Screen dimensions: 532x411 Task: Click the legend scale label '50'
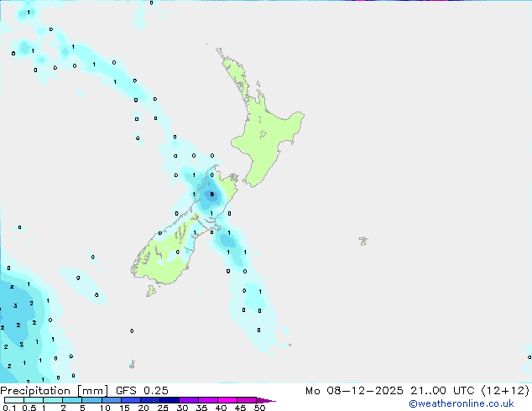(x=259, y=408)
